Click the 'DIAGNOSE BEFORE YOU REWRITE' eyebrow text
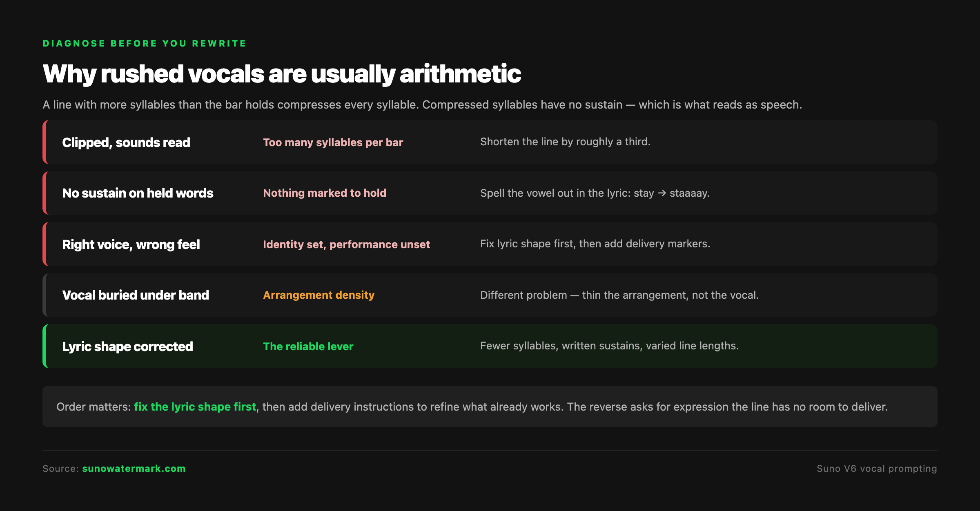Image resolution: width=980 pixels, height=511 pixels. tap(145, 43)
